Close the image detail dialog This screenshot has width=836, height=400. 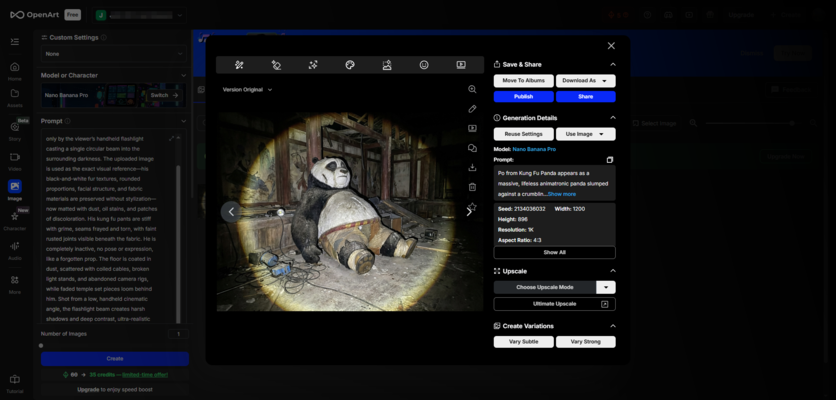click(x=611, y=46)
